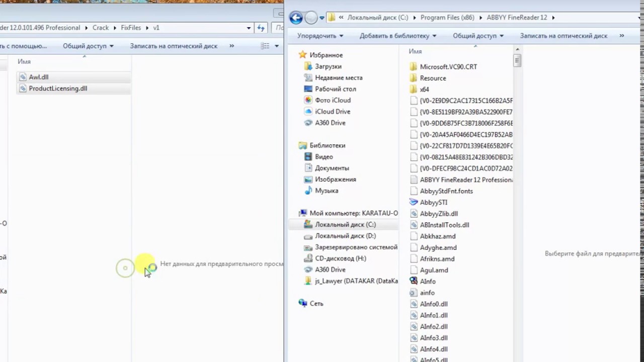Image resolution: width=644 pixels, height=362 pixels.
Task: Click the Forward arrow in the FineReader window
Action: [311, 18]
